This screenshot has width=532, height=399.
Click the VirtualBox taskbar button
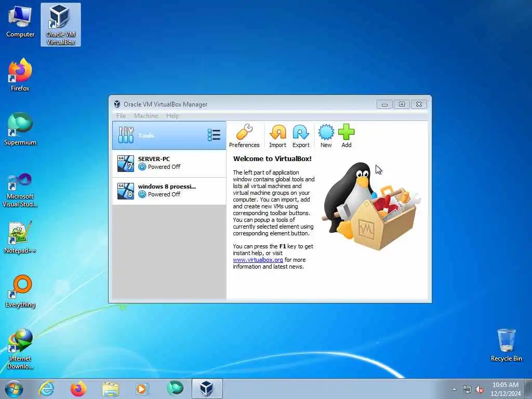pos(207,389)
